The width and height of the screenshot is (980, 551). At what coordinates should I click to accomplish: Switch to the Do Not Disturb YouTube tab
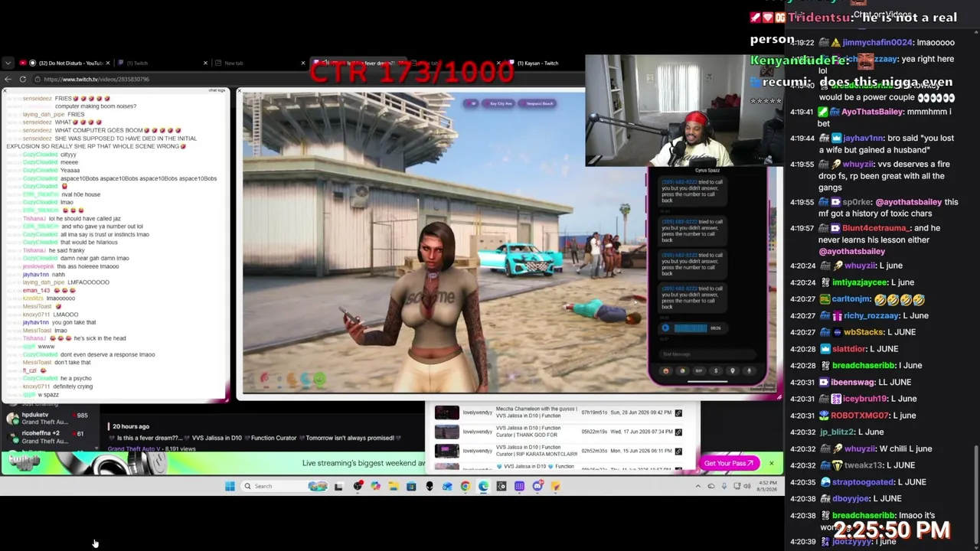point(65,63)
